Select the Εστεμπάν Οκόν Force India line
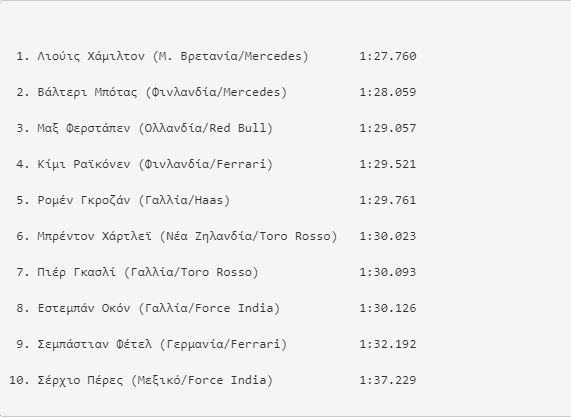571x417 pixels. point(158,309)
